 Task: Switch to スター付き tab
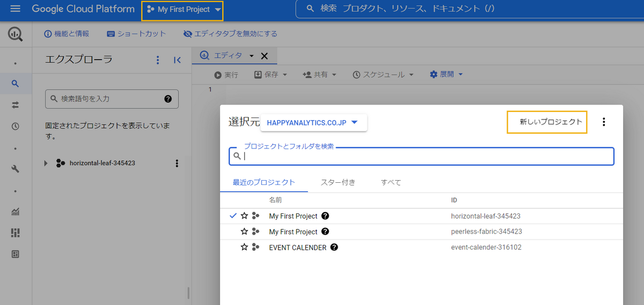[338, 182]
